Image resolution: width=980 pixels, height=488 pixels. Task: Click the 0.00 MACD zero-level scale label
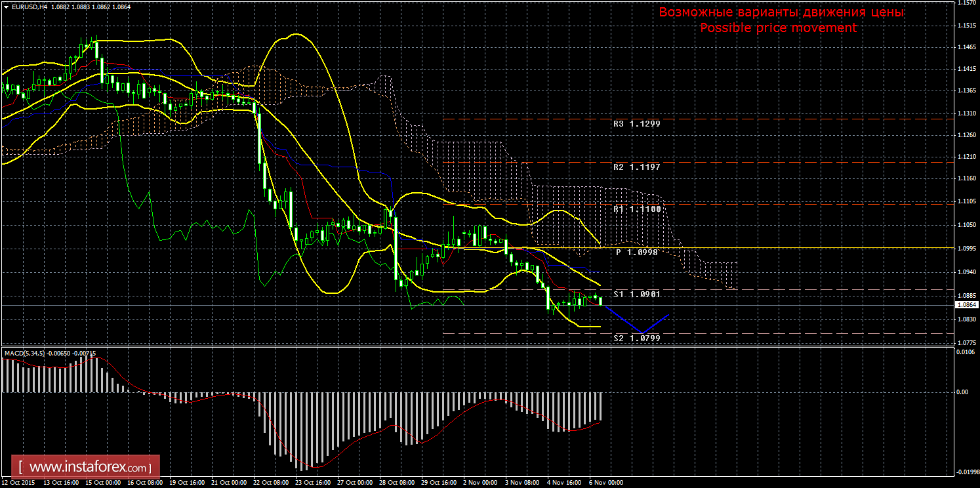pyautogui.click(x=962, y=392)
